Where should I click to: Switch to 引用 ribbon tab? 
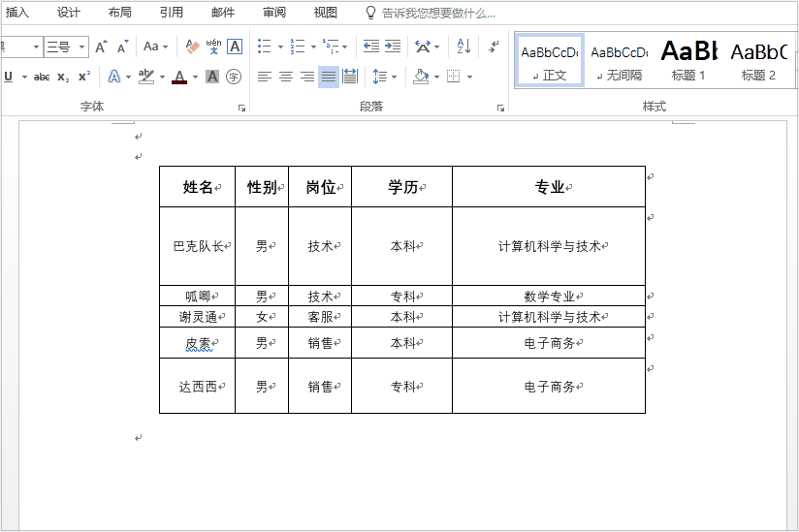coord(172,13)
